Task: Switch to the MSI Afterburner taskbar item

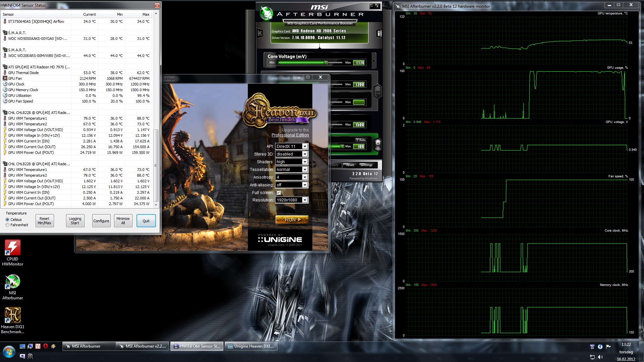Action: [x=89, y=346]
